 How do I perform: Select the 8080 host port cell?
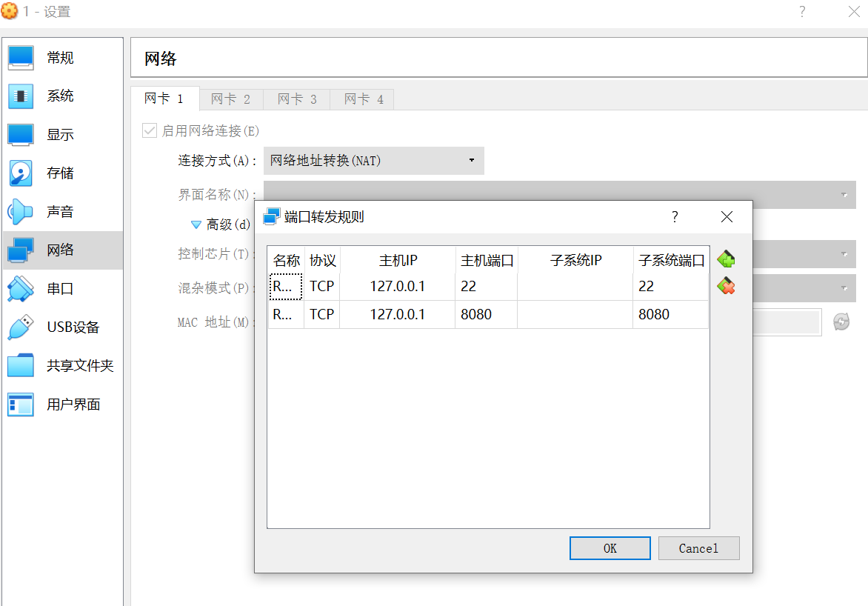(485, 314)
